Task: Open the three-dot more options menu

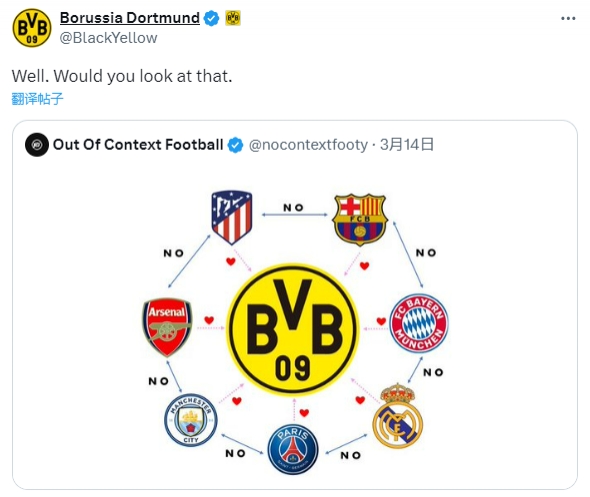Action: click(x=568, y=18)
